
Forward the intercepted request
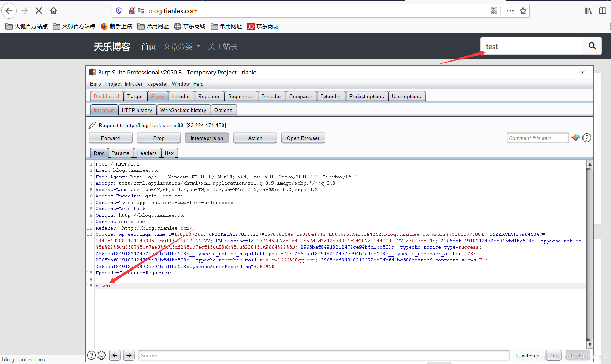tap(111, 138)
